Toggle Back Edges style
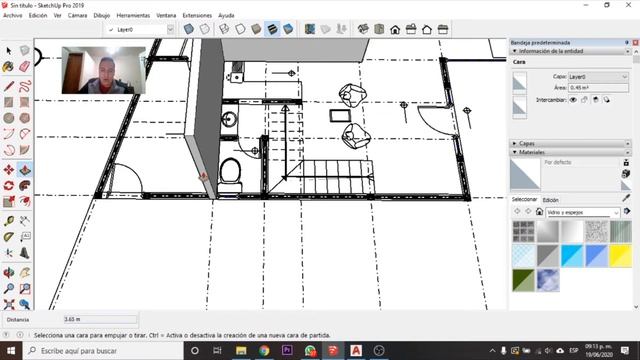Screen dimensions: 640x360 click(204, 29)
